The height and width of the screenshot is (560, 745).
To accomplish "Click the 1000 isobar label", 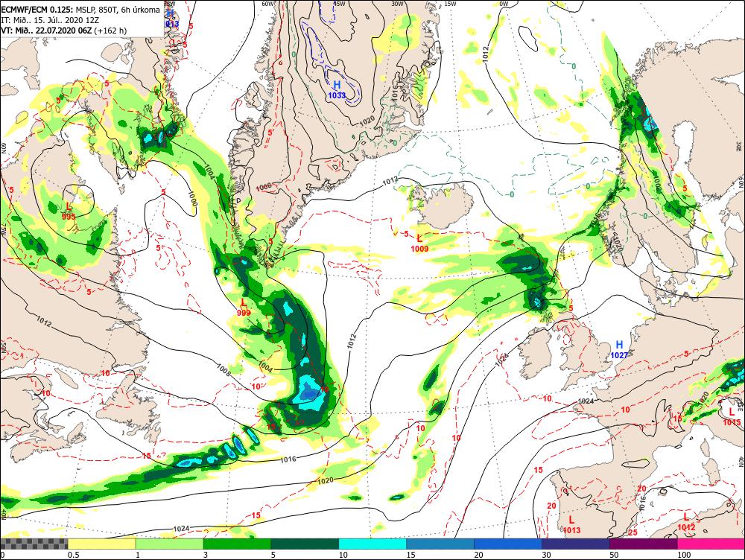I will [x=192, y=199].
